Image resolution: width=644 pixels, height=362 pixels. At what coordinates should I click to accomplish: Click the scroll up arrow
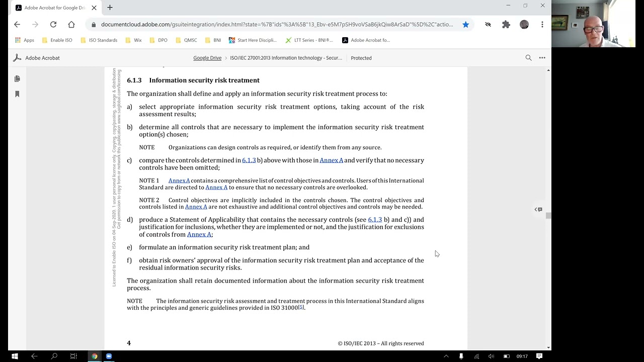[548, 70]
